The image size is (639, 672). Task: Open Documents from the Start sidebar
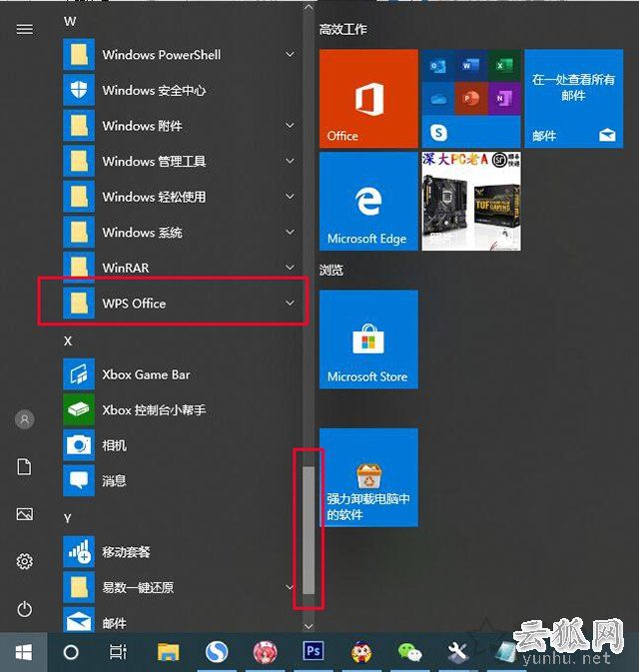[24, 466]
